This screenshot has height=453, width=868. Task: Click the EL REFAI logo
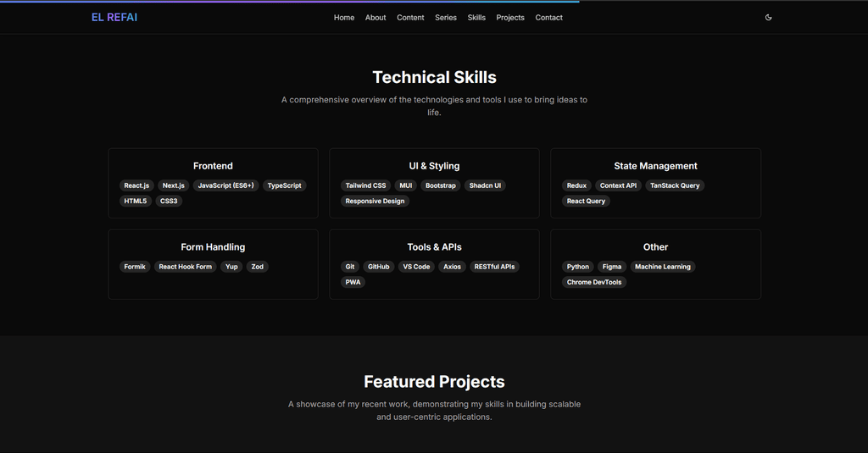(114, 18)
